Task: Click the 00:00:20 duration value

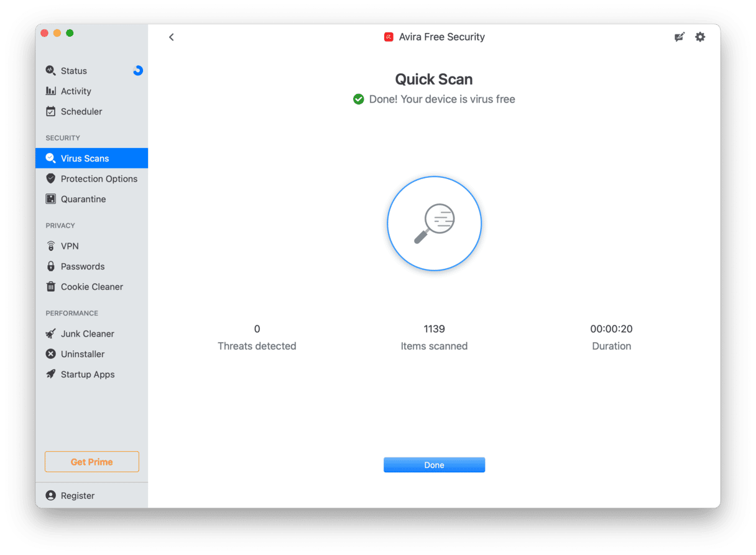Action: point(611,329)
